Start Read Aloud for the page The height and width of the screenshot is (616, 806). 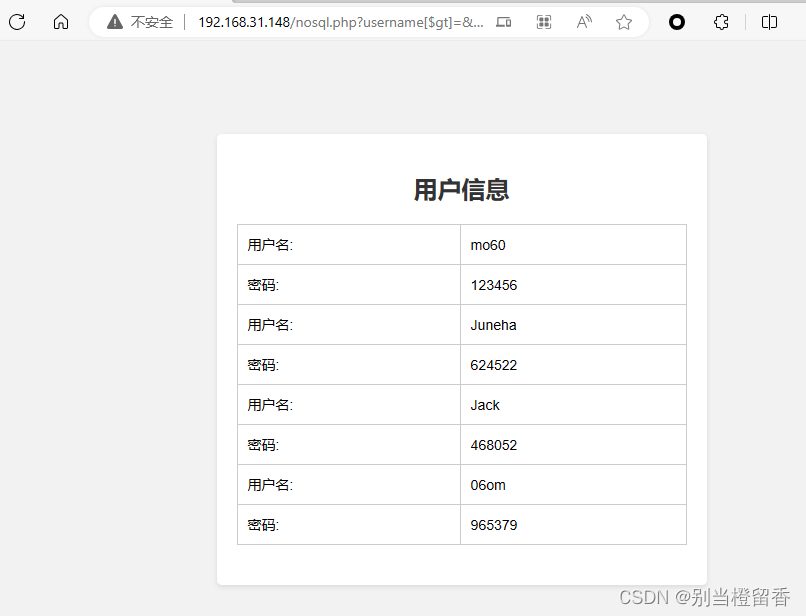(584, 22)
